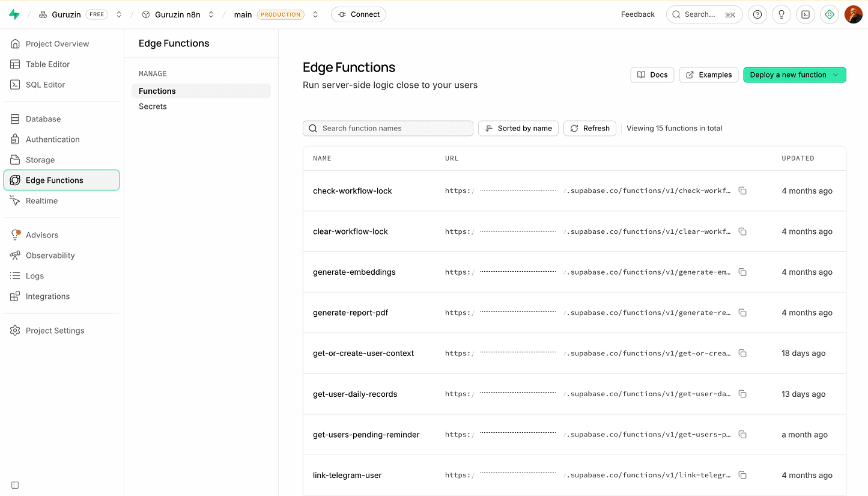
Task: Refresh the functions list
Action: coord(589,128)
